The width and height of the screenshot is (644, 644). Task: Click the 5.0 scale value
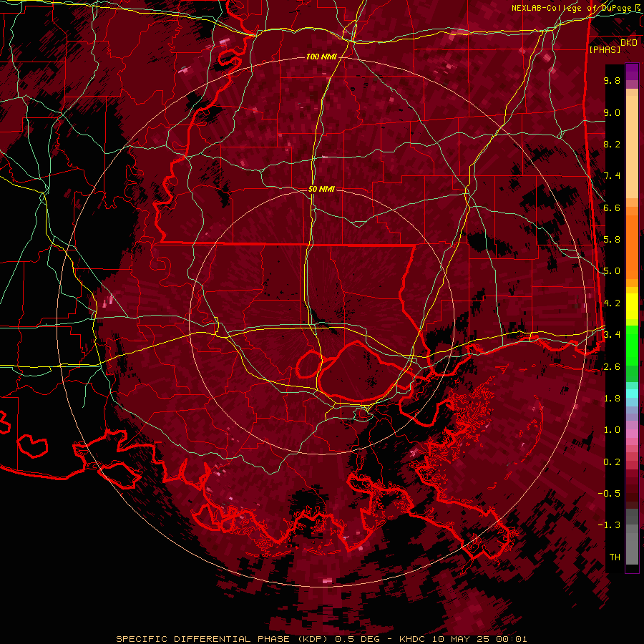tap(612, 271)
